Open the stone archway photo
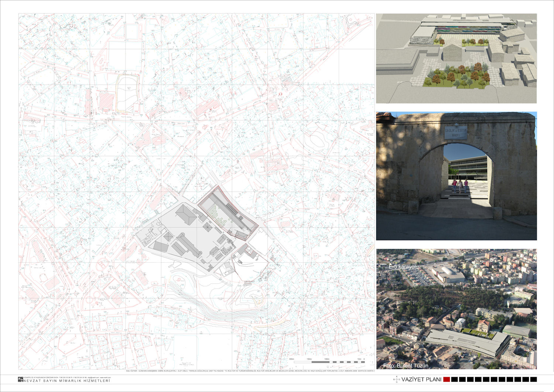 456,176
